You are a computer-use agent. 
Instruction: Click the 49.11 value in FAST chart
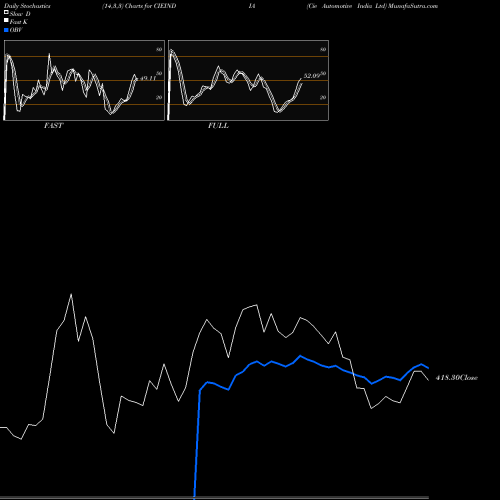[x=148, y=78]
